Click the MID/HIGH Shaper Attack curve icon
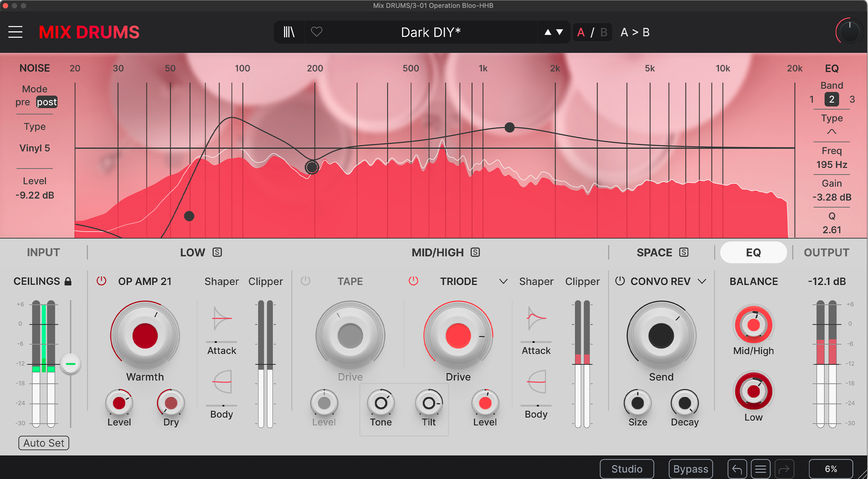This screenshot has width=868, height=479. click(536, 318)
